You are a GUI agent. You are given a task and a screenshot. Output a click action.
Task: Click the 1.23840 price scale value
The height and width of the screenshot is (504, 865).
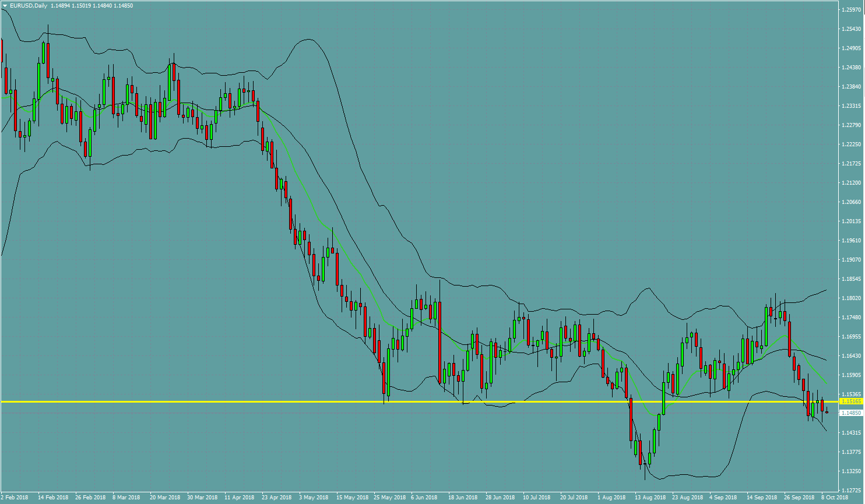click(x=852, y=87)
